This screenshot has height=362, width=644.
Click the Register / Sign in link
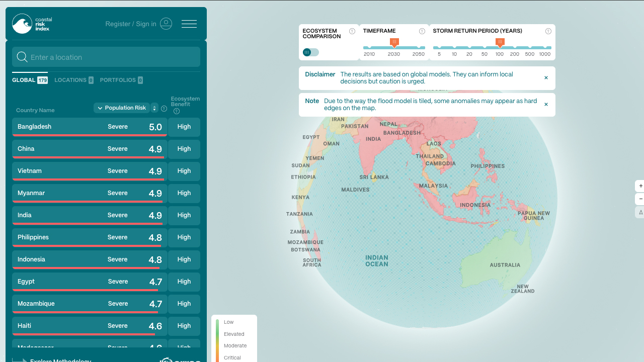(x=131, y=24)
